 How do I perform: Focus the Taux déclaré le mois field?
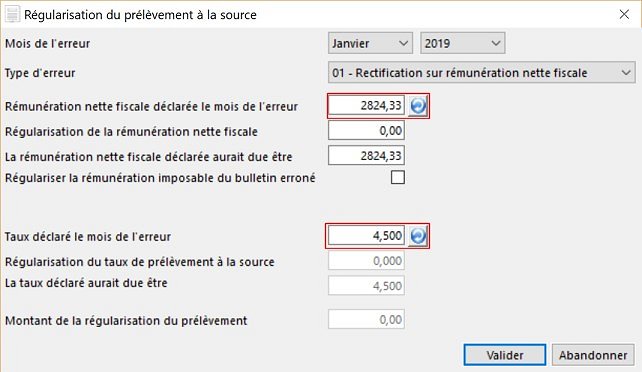[366, 236]
